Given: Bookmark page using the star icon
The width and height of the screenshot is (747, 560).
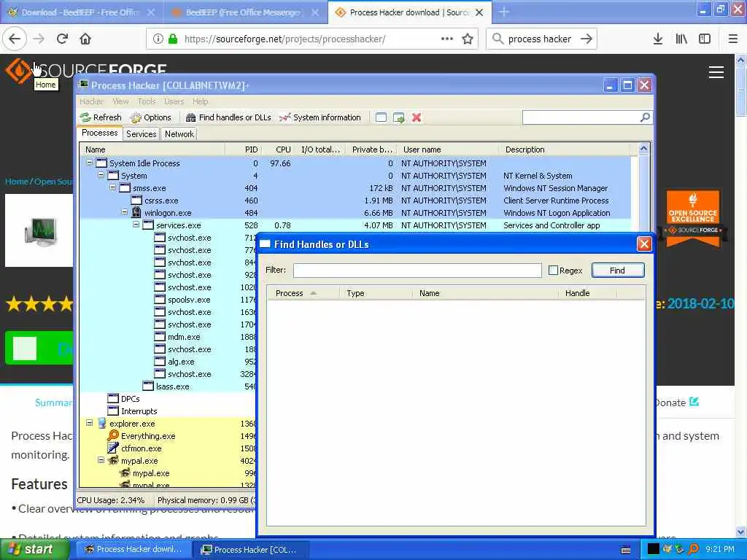Looking at the screenshot, I should 468,39.
